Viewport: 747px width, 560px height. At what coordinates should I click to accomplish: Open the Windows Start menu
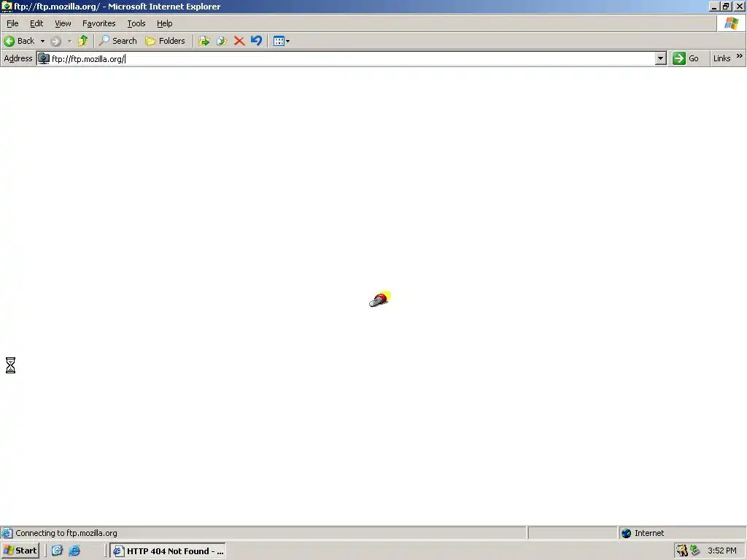click(20, 551)
